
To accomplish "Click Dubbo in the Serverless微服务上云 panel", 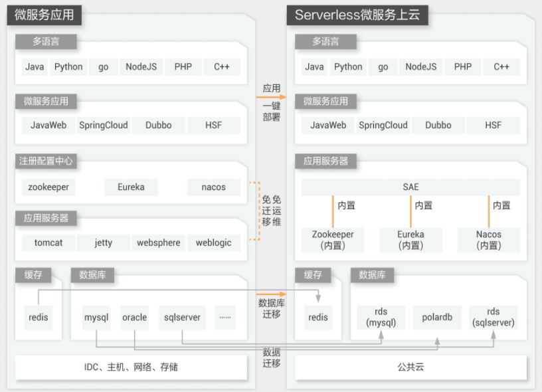I will pos(438,125).
